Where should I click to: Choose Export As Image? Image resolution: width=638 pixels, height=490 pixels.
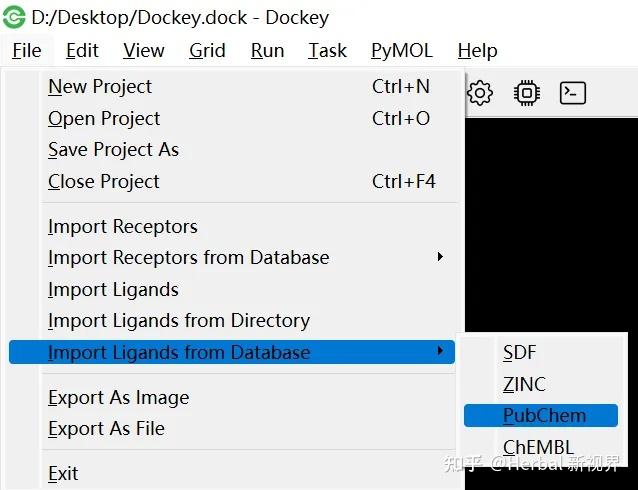(x=118, y=397)
